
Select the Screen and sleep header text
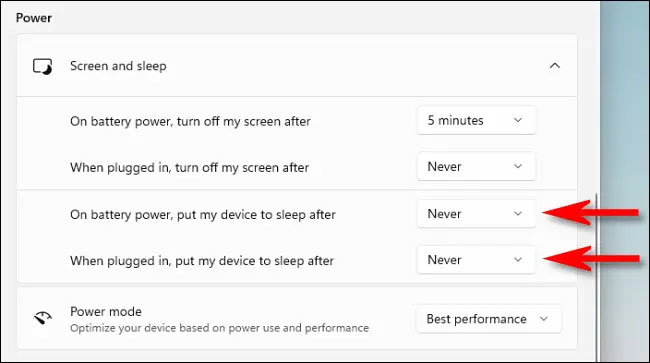tap(118, 66)
